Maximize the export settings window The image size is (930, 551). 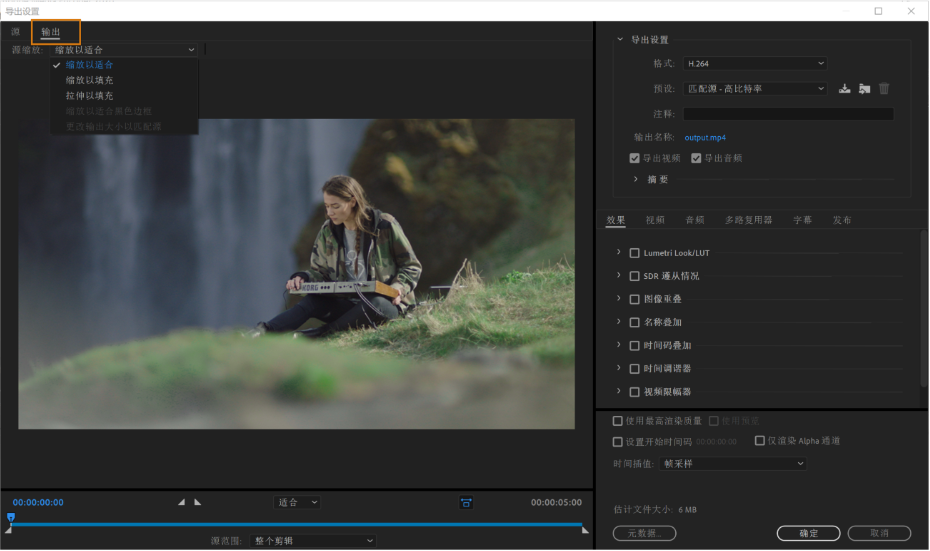coord(878,11)
